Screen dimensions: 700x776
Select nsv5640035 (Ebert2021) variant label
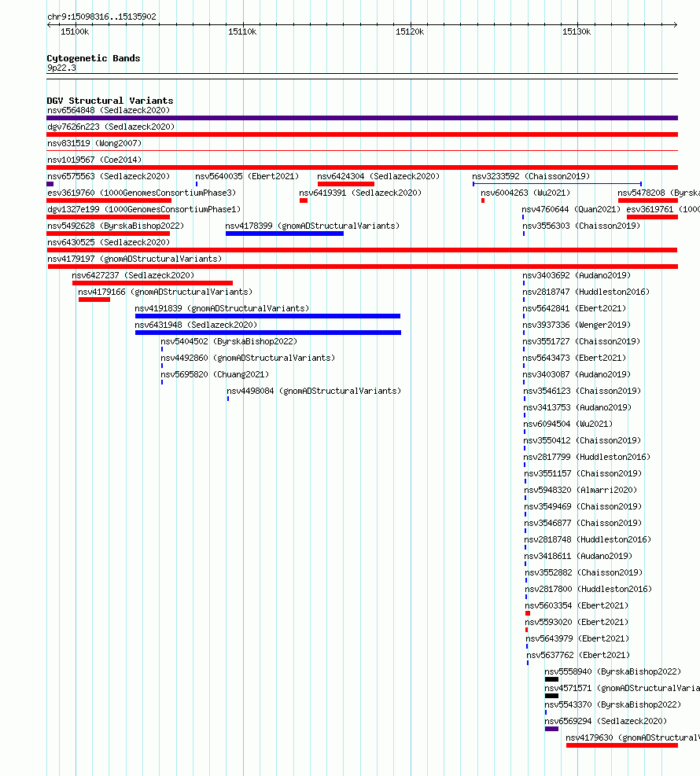pos(247,176)
